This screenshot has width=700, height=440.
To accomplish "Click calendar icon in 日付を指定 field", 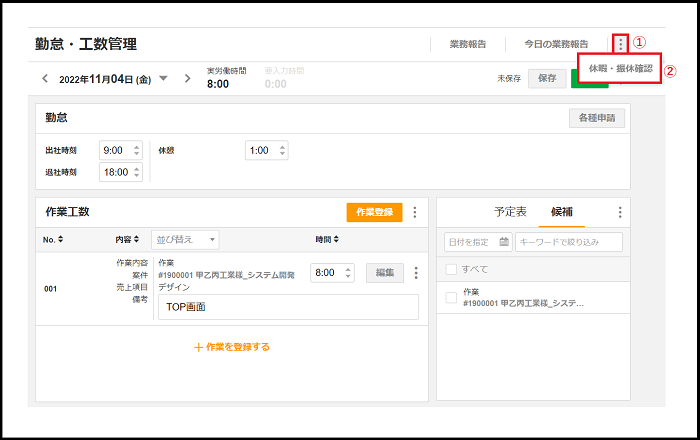I will pos(504,242).
